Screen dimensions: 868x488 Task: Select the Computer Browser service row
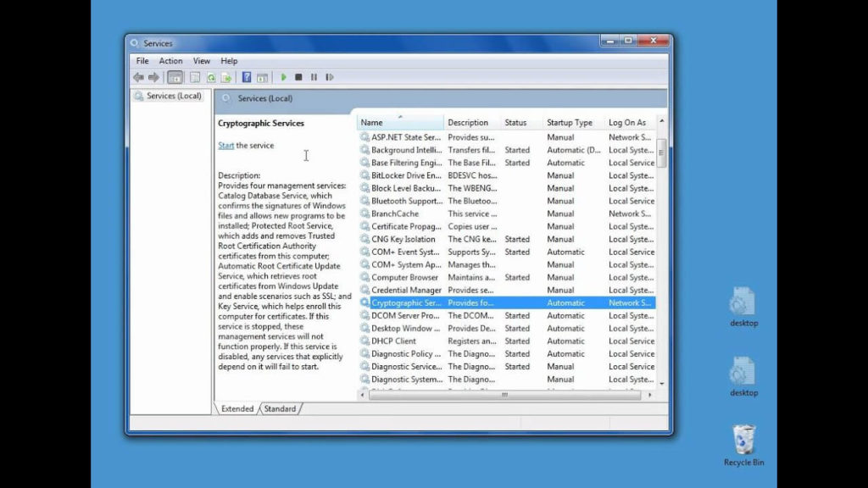507,277
